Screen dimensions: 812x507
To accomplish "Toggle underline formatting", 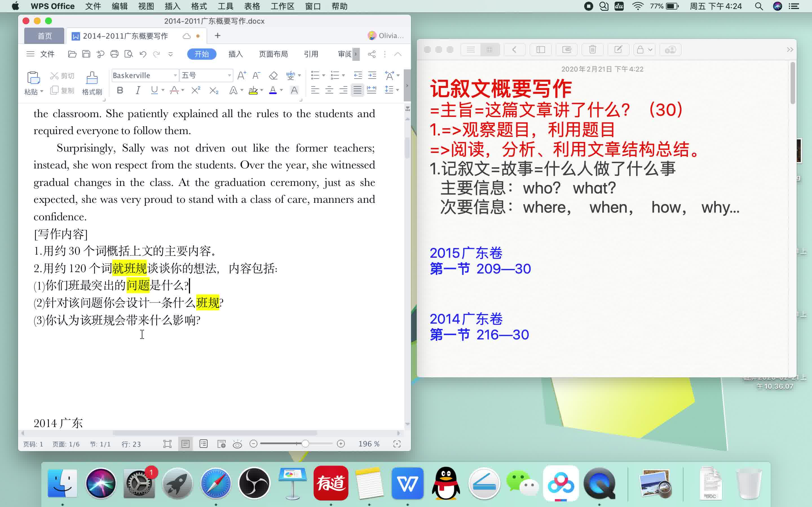I will click(x=155, y=90).
